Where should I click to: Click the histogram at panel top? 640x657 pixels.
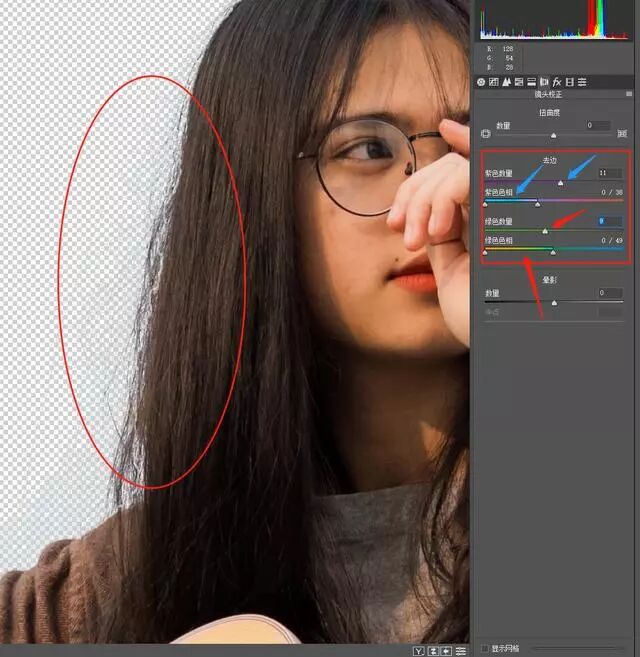554,19
